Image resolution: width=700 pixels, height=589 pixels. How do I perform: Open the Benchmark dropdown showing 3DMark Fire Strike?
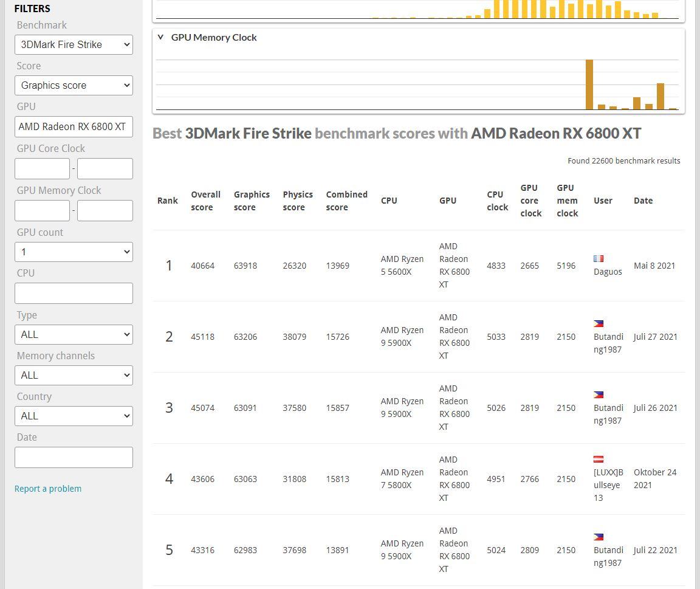[x=74, y=44]
